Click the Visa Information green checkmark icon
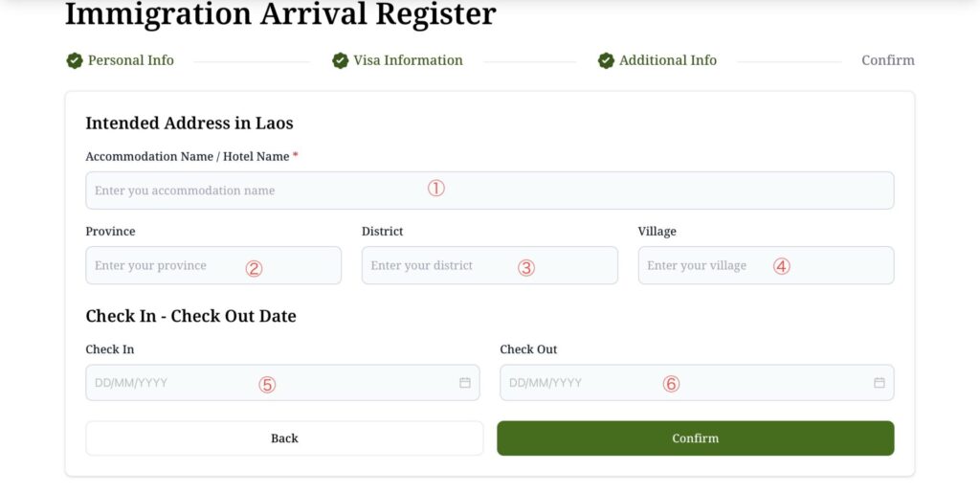The width and height of the screenshot is (980, 494). click(340, 60)
